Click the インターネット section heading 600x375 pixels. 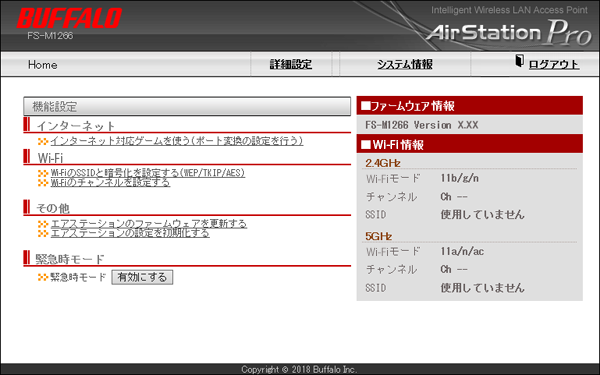(76, 126)
